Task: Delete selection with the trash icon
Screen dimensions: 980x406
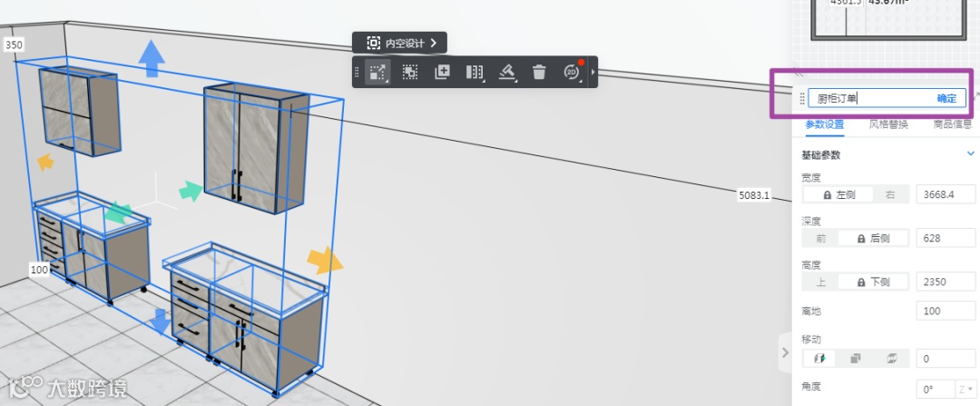Action: (539, 73)
